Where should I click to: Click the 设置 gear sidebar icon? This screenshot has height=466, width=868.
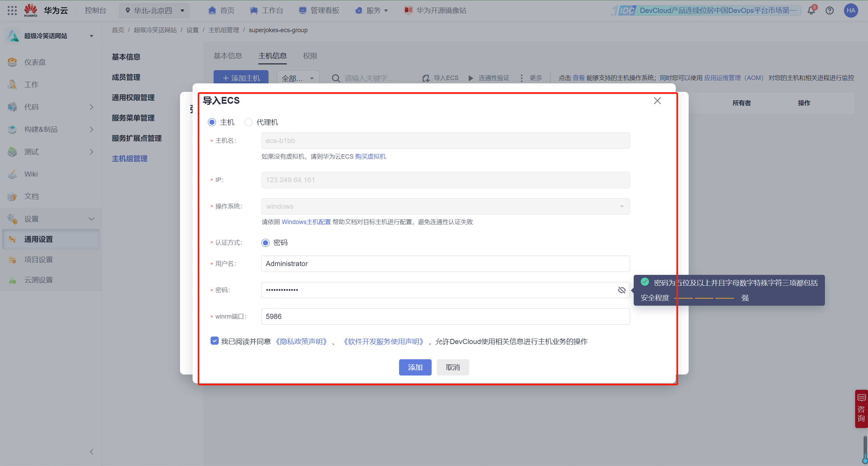(x=12, y=219)
